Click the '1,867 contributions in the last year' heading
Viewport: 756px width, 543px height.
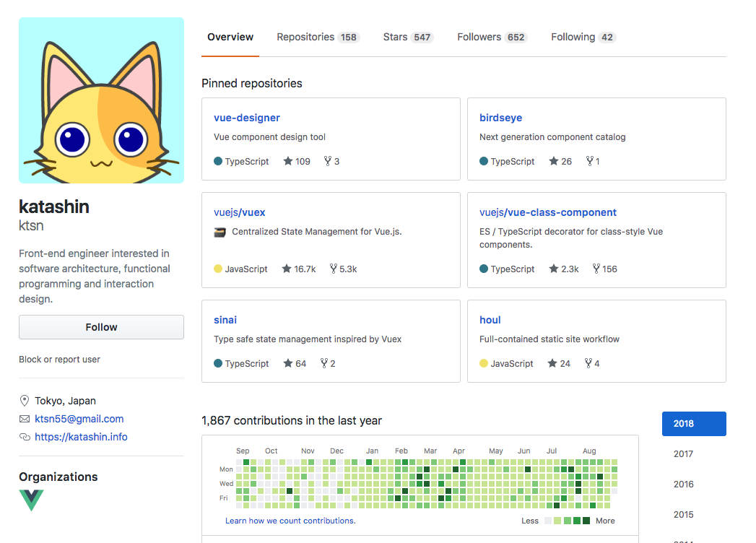(292, 420)
